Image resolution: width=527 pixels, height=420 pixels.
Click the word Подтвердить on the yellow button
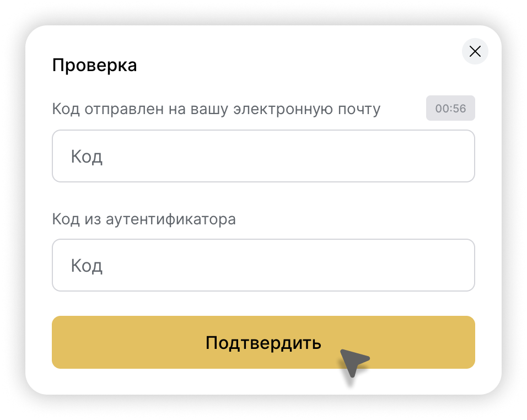[x=263, y=343]
